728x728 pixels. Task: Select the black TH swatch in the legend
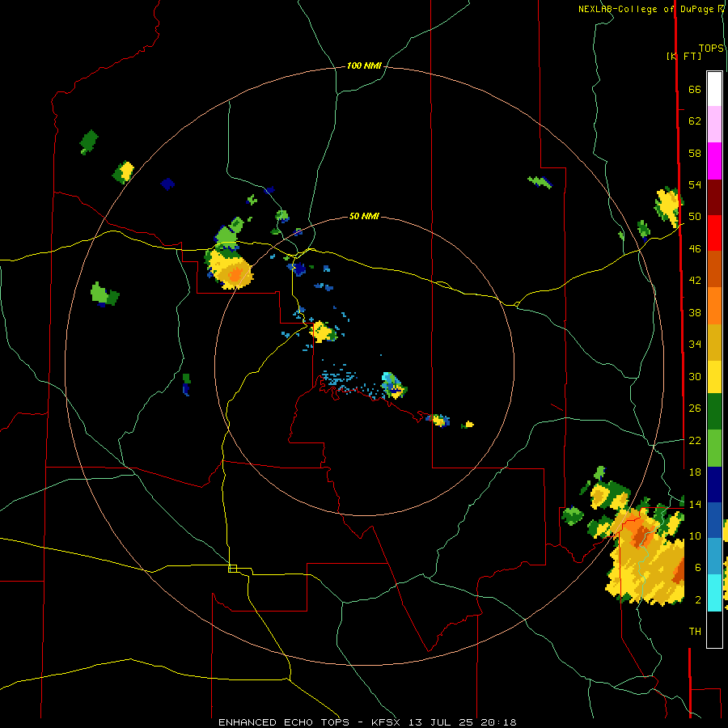(714, 629)
